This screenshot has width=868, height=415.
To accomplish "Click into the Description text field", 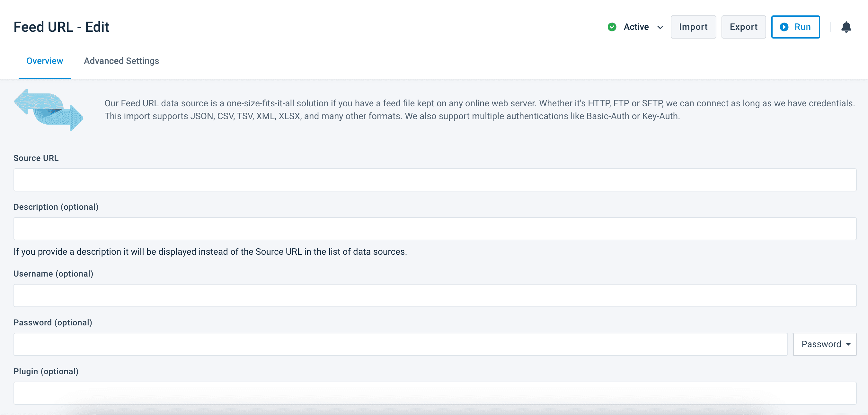I will click(435, 229).
